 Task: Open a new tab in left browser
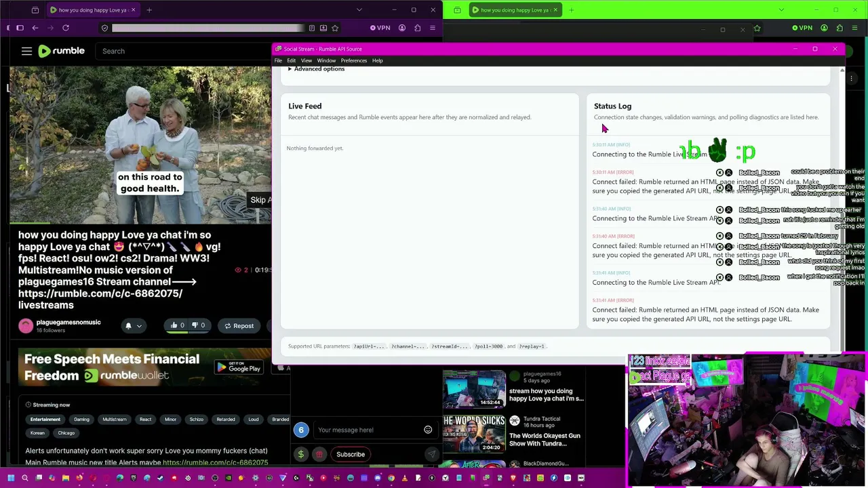click(x=149, y=10)
